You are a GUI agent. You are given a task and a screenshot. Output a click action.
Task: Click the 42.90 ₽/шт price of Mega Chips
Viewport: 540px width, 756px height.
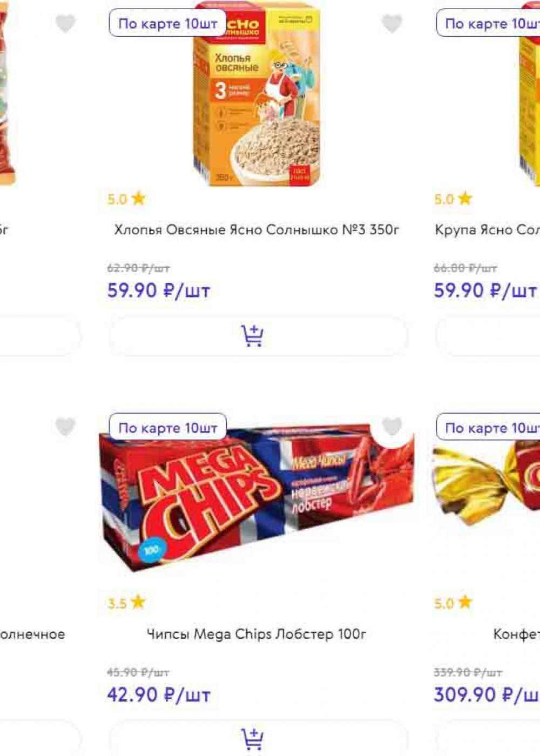pyautogui.click(x=159, y=695)
